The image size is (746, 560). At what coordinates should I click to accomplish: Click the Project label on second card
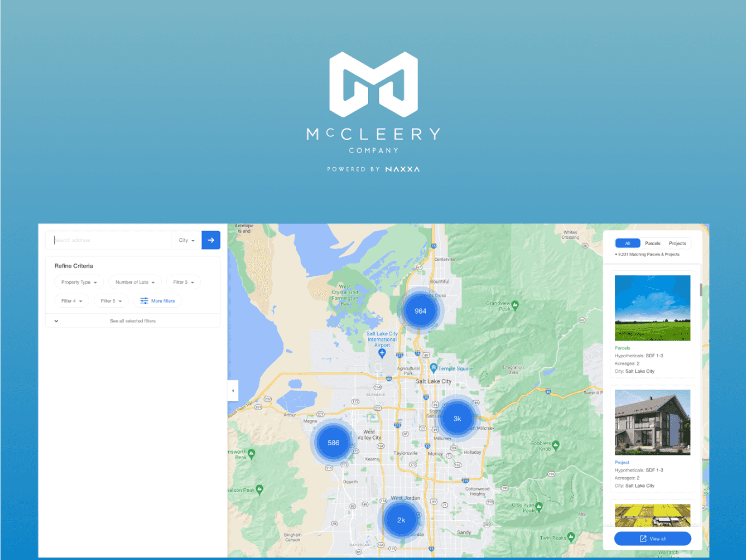pos(622,462)
